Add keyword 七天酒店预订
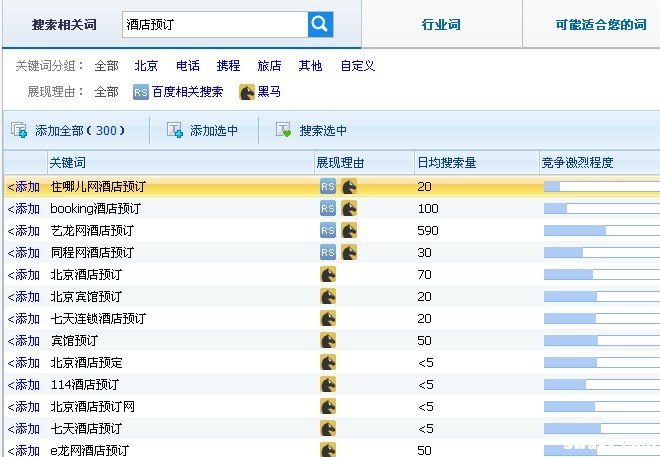Screen dimensions: 660x457 pos(24,429)
